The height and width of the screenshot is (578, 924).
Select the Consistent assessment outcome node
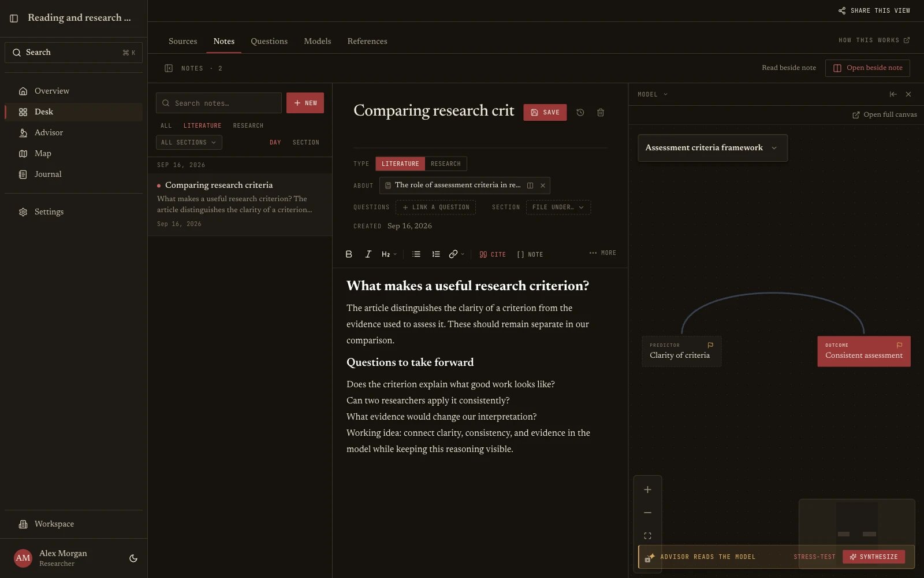pos(864,351)
